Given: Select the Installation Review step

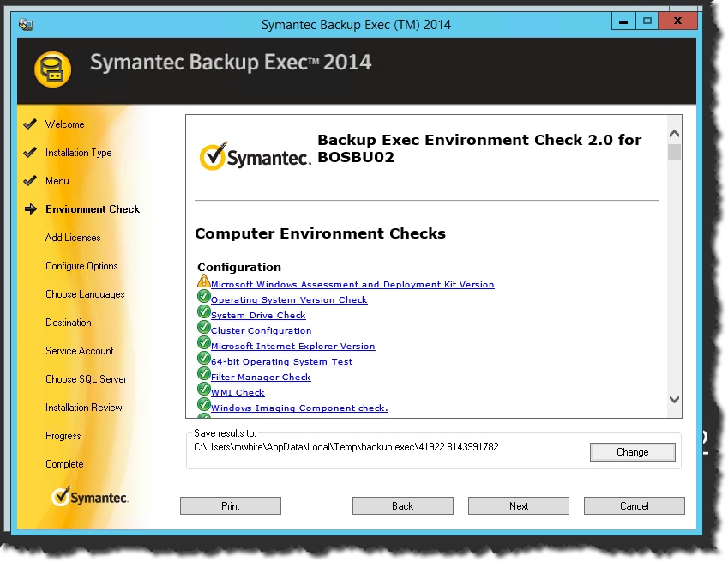Looking at the screenshot, I should [x=83, y=408].
